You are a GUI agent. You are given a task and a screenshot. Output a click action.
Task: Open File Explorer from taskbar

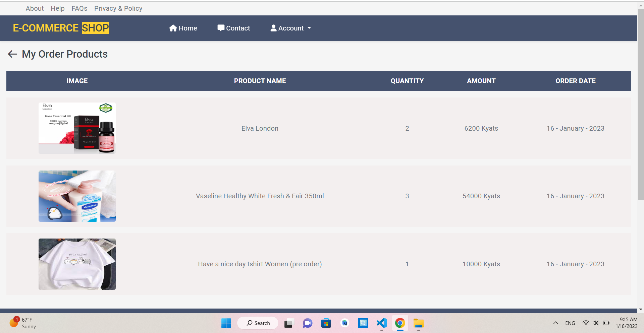[x=419, y=323]
